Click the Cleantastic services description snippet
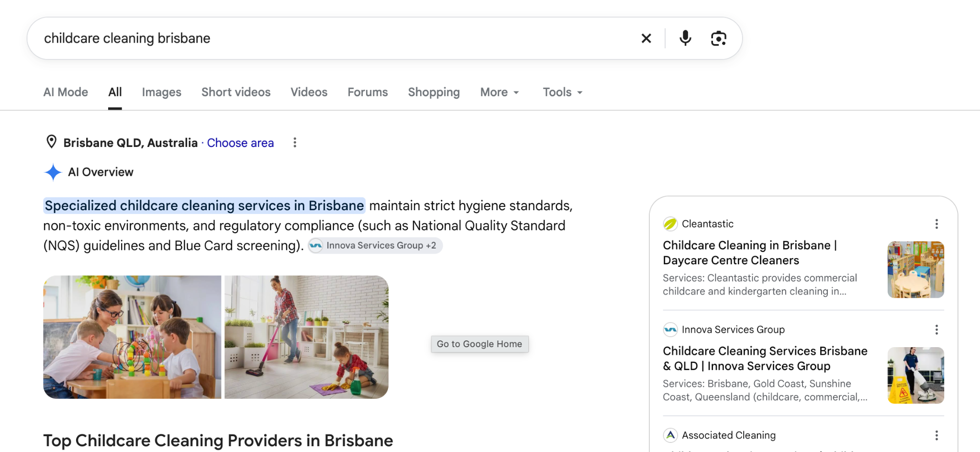This screenshot has width=980, height=452. pyautogui.click(x=759, y=285)
